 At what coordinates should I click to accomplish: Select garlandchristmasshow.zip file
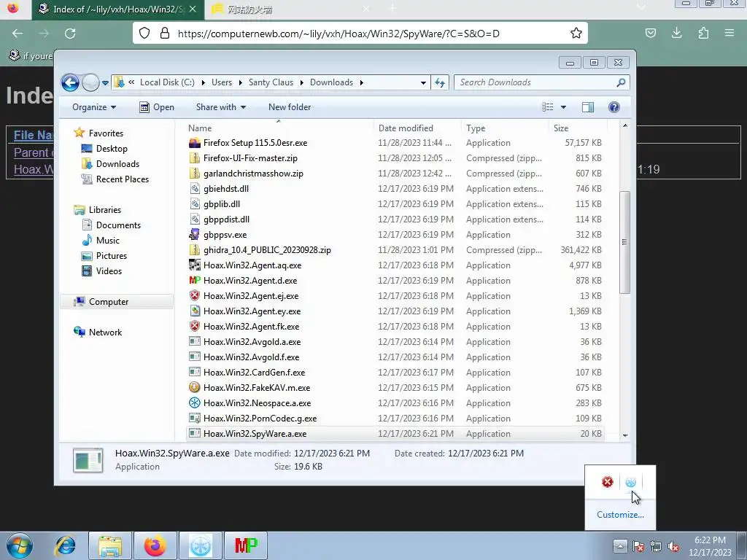[253, 174]
